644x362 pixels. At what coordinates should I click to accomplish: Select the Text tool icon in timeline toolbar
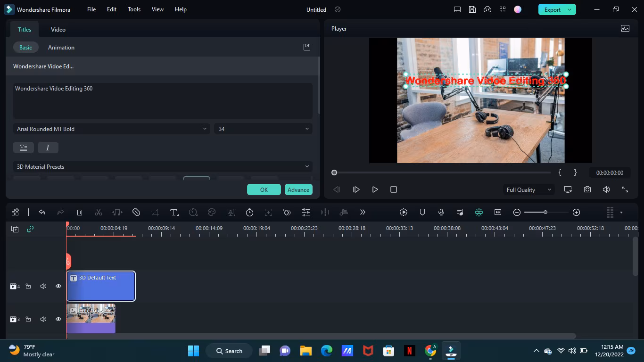(x=174, y=212)
